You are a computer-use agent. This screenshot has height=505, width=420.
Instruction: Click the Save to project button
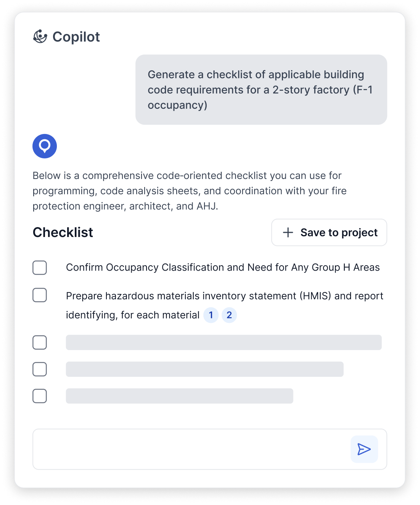[329, 232]
